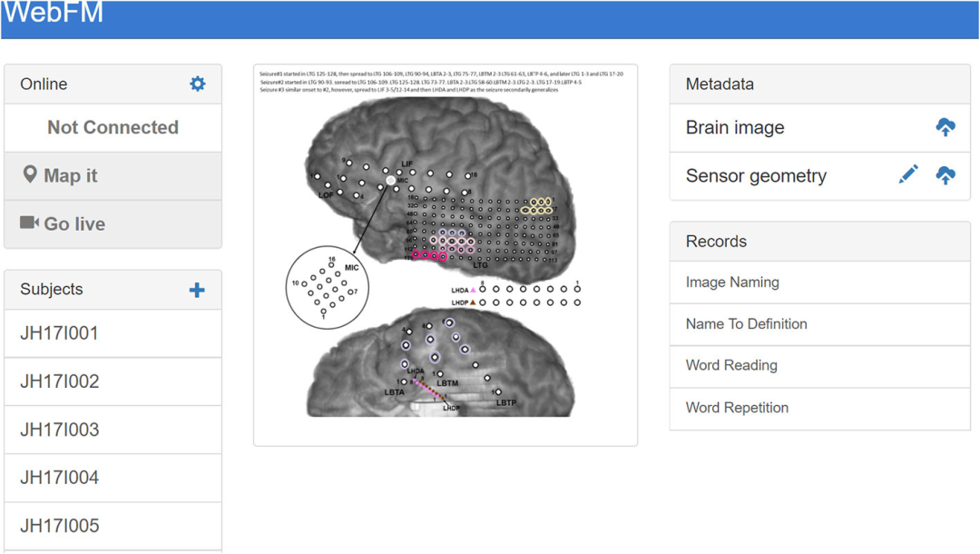
Task: Click the Online panel heading
Action: click(x=44, y=84)
